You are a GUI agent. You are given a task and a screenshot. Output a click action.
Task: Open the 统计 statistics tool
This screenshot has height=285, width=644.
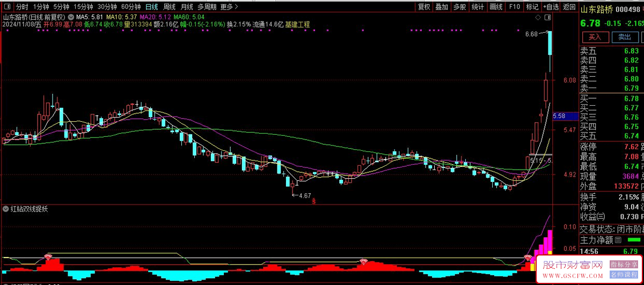click(x=478, y=7)
